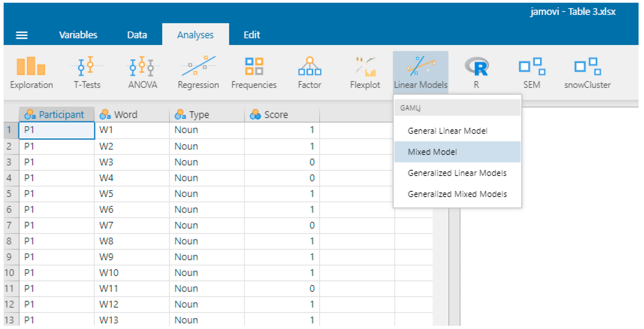This screenshot has height=329, width=644.
Task: Click the Linear Models module icon
Action: pyautogui.click(x=420, y=72)
